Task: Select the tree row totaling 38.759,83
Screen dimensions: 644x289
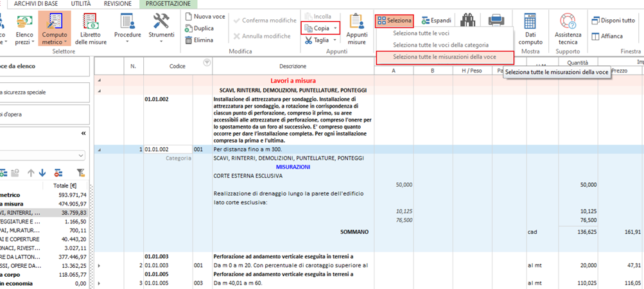Action: tap(44, 213)
